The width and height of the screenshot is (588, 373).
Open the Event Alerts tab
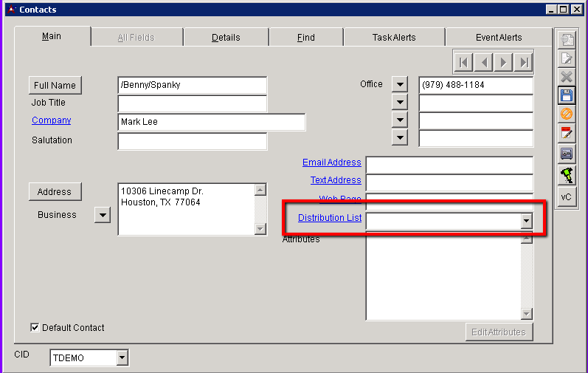(499, 38)
